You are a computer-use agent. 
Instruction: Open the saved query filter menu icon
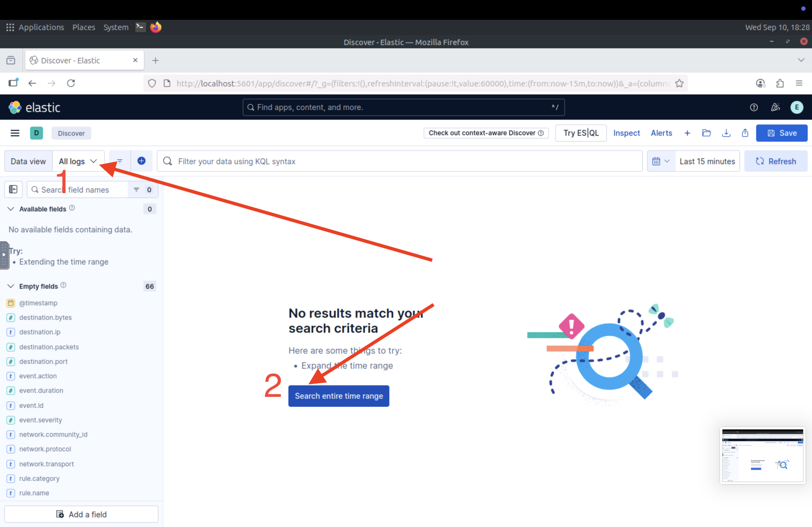point(120,161)
